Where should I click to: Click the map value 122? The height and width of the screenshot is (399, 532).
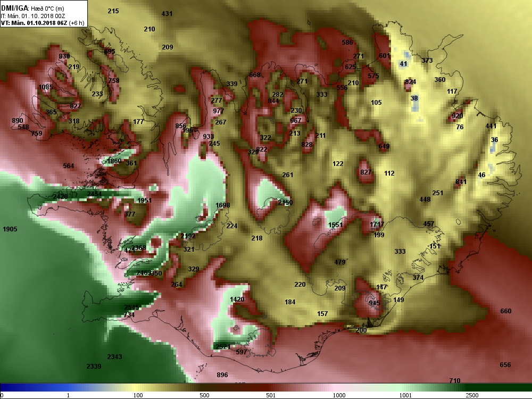(x=338, y=163)
